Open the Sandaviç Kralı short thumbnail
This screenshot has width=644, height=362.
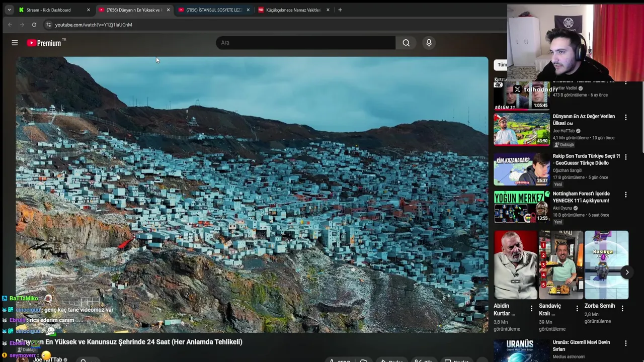pyautogui.click(x=561, y=265)
